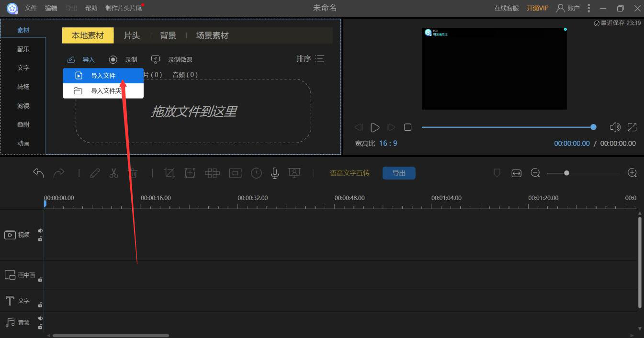Mute the video track speaker
The width and height of the screenshot is (644, 338).
pos(40,231)
